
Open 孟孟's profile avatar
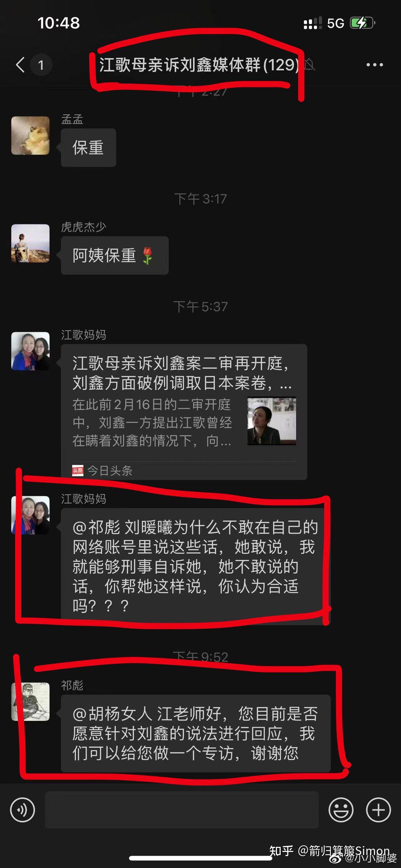pos(30,135)
